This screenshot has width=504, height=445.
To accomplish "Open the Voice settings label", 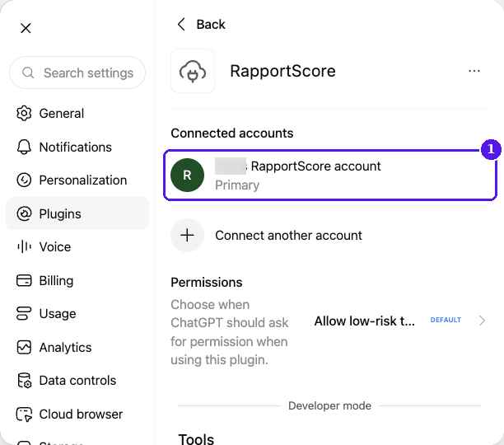I will point(55,247).
